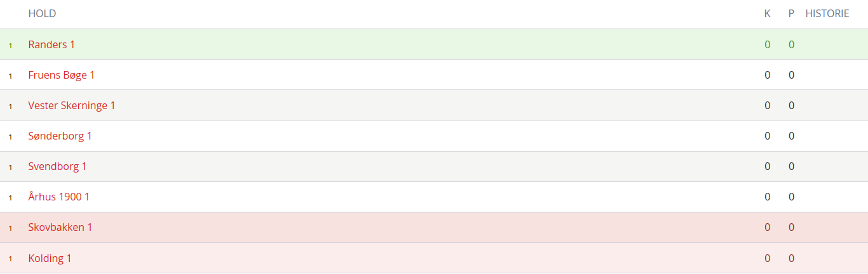Click the K column header

[x=768, y=13]
